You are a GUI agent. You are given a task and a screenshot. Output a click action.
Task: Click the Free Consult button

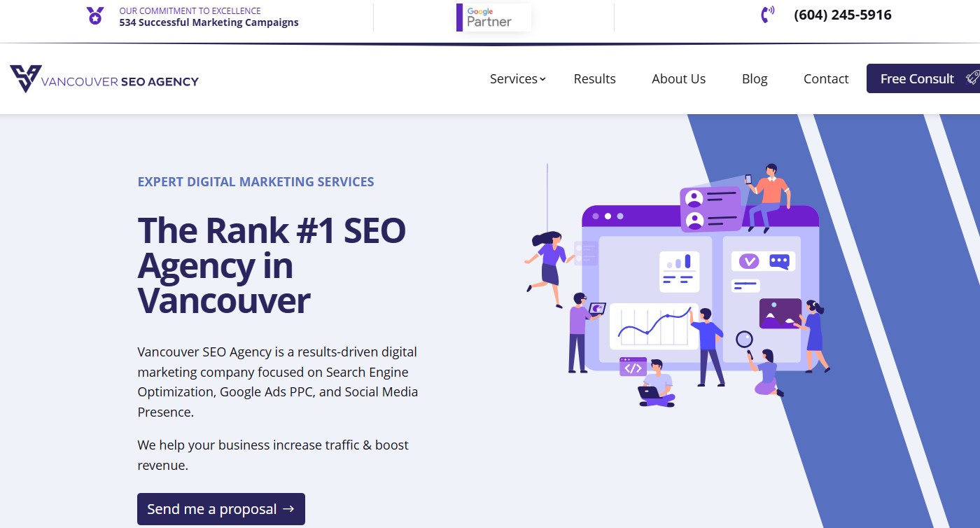pyautogui.click(x=917, y=78)
